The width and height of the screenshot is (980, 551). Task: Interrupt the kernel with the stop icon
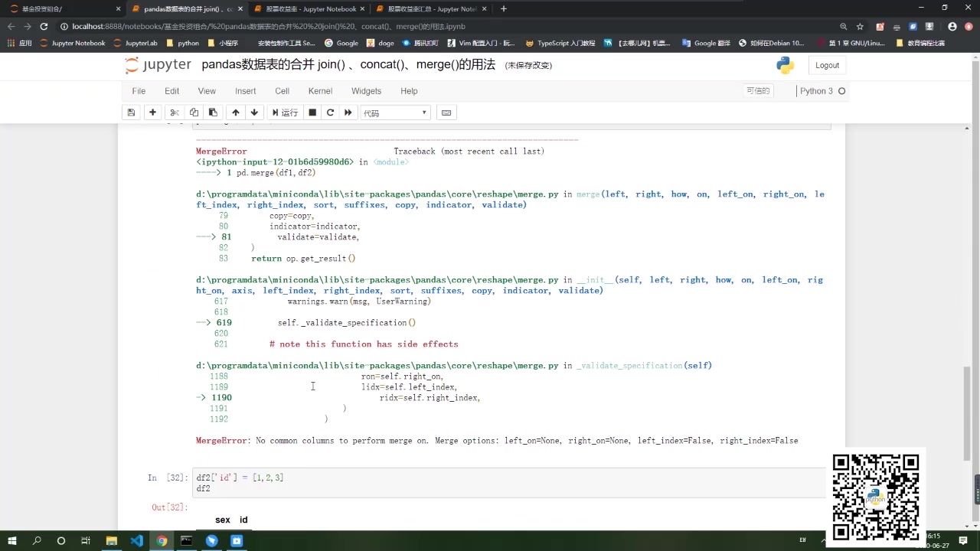[312, 112]
